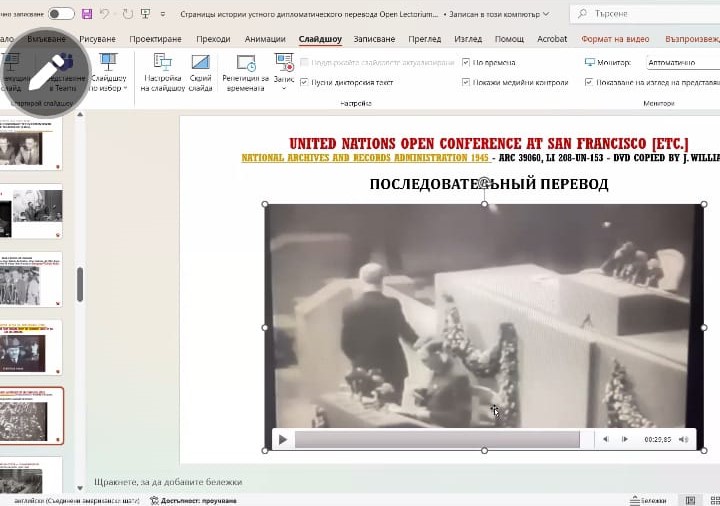Click the video volume speaker icon
The height and width of the screenshot is (506, 720).
pyautogui.click(x=684, y=439)
